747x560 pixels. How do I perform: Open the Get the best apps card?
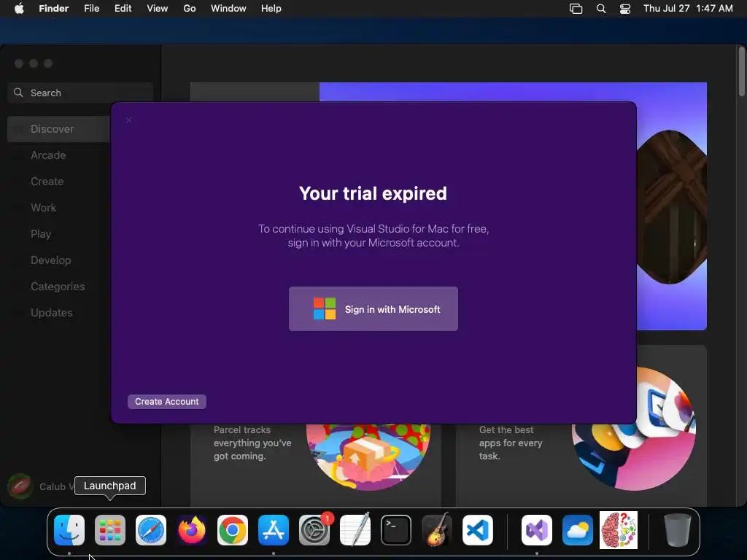pyautogui.click(x=581, y=464)
